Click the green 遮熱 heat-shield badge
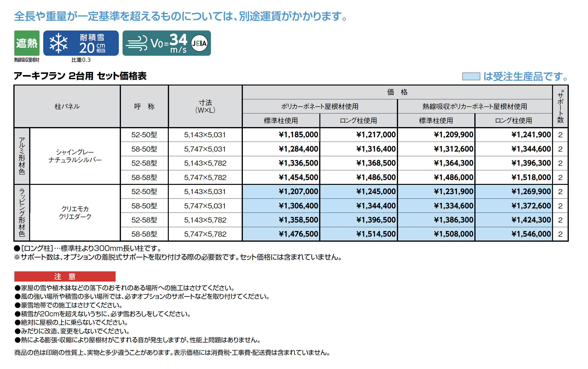The width and height of the screenshot is (588, 369). click(x=26, y=43)
